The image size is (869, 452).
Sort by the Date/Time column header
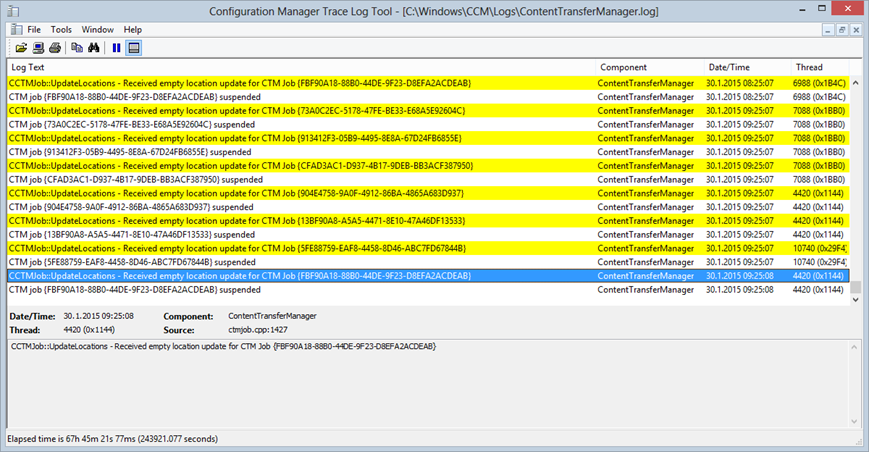pos(748,67)
